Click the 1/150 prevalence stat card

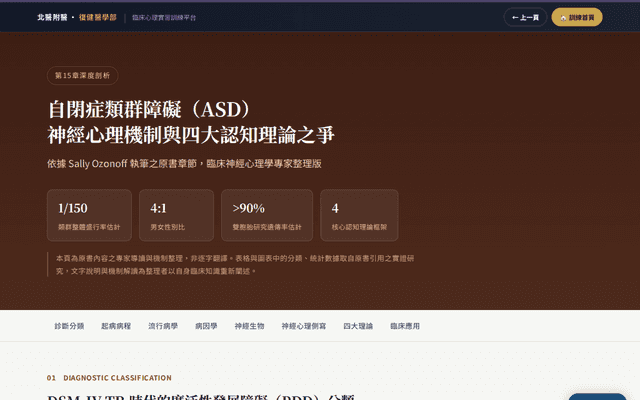(89, 215)
